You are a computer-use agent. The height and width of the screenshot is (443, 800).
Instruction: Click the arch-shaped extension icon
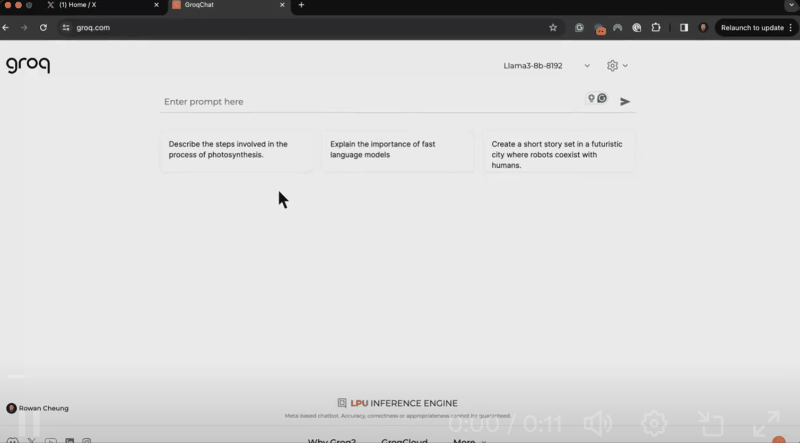[618, 28]
